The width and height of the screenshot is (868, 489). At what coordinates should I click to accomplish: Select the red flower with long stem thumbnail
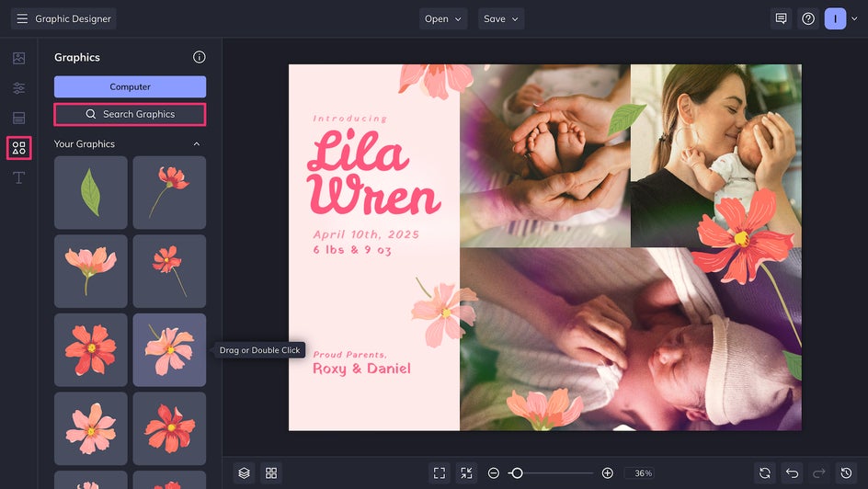coord(169,192)
